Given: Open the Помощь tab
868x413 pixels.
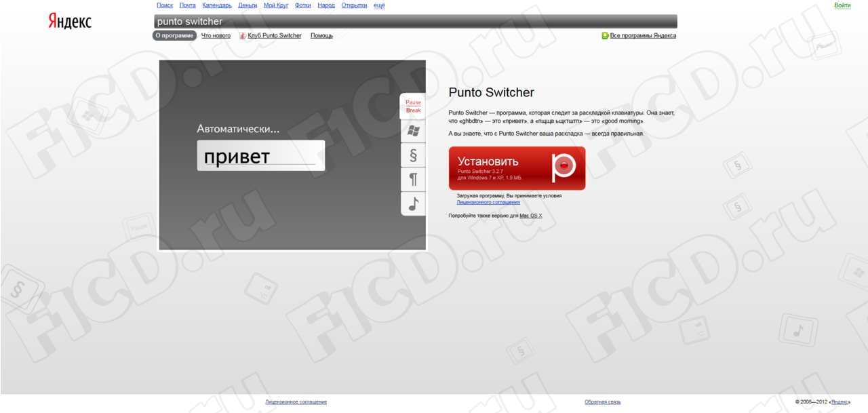Looking at the screenshot, I should pyautogui.click(x=321, y=36).
